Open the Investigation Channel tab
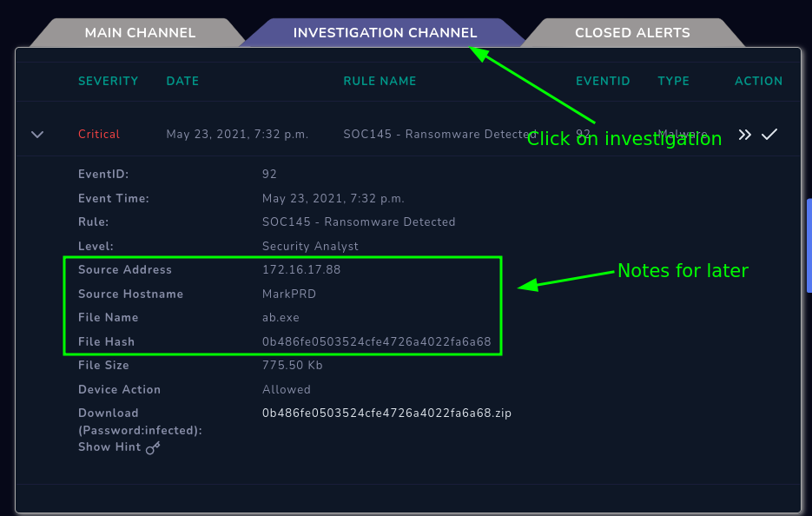 coord(385,33)
